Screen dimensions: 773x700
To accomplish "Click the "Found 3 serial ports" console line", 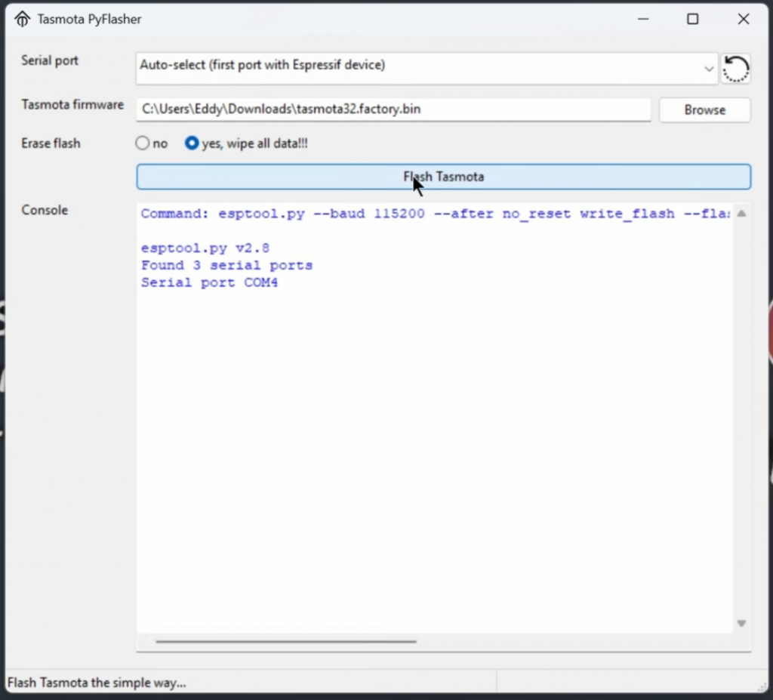I will click(226, 265).
